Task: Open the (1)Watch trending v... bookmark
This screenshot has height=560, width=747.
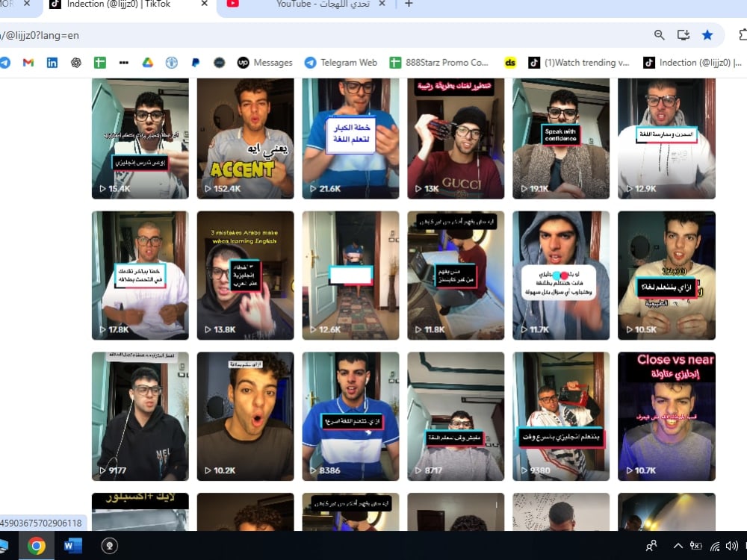Action: pos(579,63)
